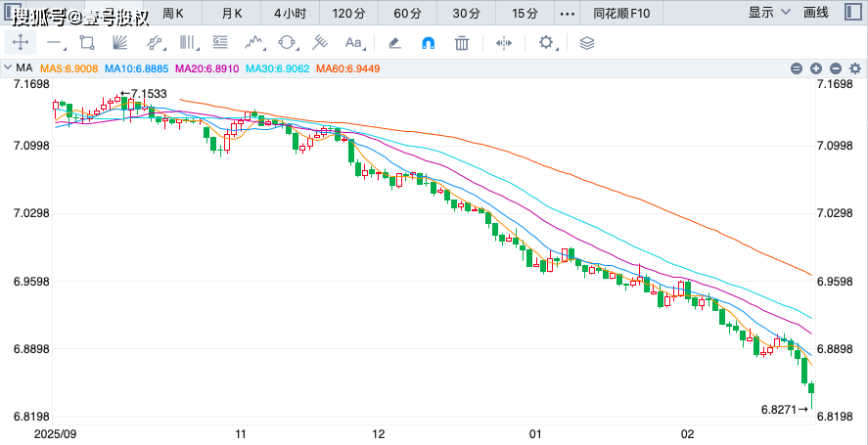Select the crosshair move cursor tool

pos(20,42)
